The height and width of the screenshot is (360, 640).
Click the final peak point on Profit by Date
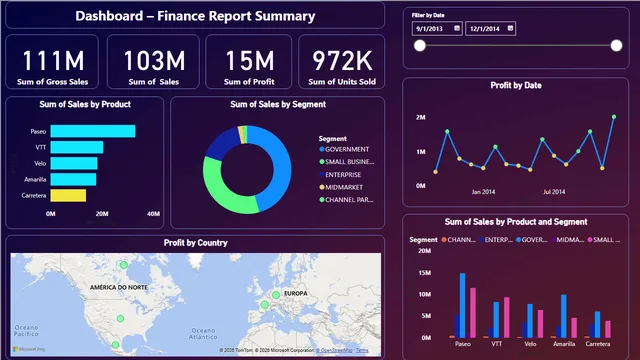[614, 117]
